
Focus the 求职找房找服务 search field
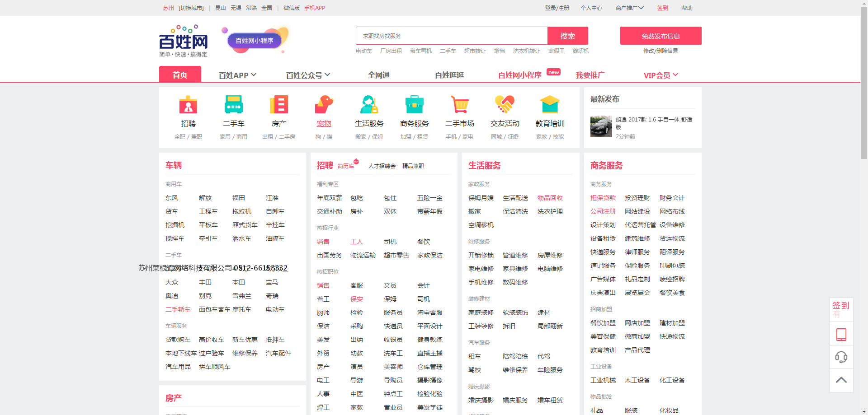coord(452,36)
